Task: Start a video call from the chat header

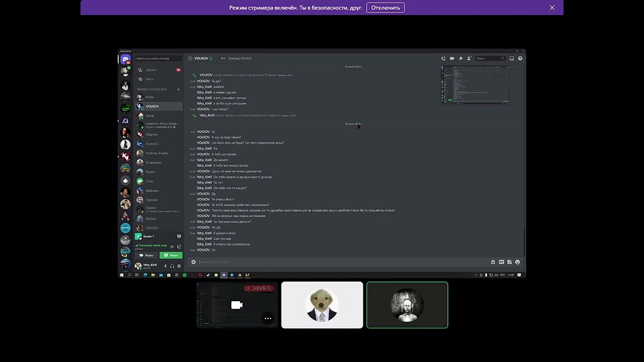Action: (452, 58)
